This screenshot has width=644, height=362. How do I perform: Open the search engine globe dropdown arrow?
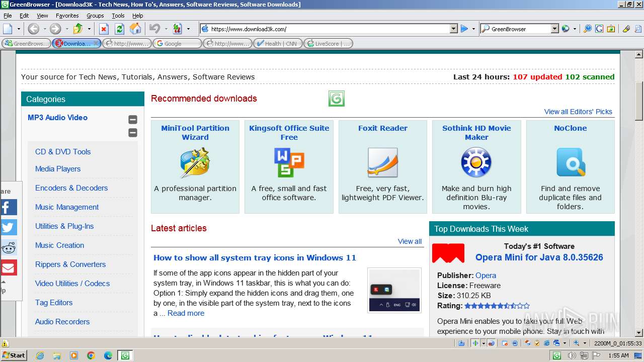click(x=575, y=29)
